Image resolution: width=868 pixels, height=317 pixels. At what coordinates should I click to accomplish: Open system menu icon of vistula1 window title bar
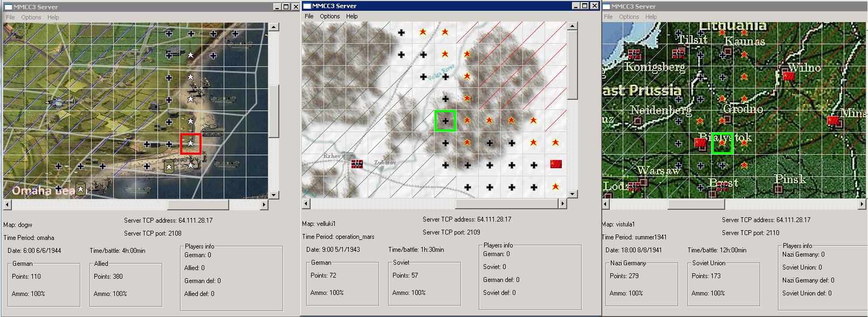(606, 6)
